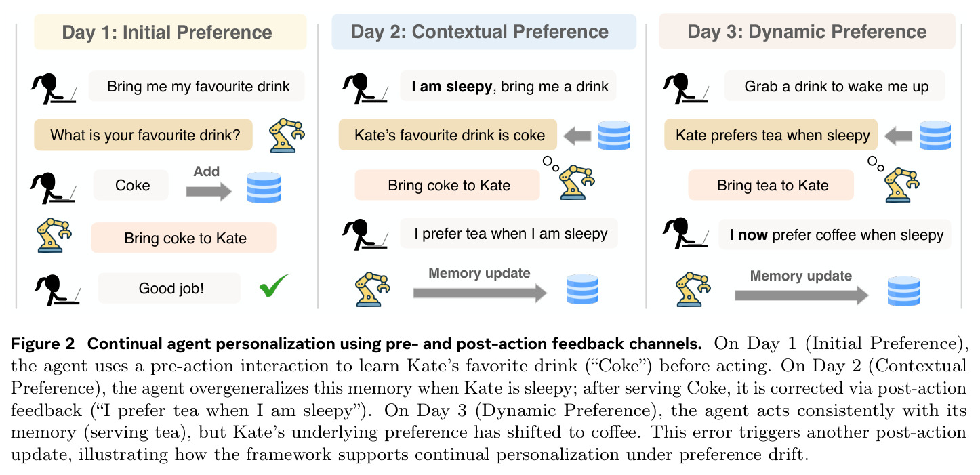Click the database icon at end of Day 3 Memory update arrow

904,291
